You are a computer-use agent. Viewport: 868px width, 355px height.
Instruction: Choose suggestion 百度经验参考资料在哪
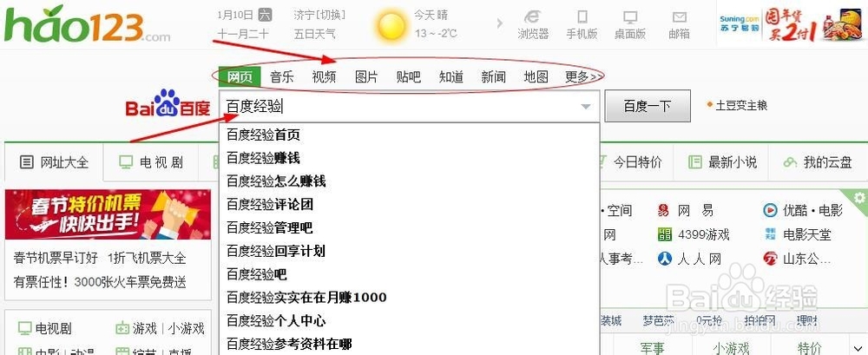point(409,344)
